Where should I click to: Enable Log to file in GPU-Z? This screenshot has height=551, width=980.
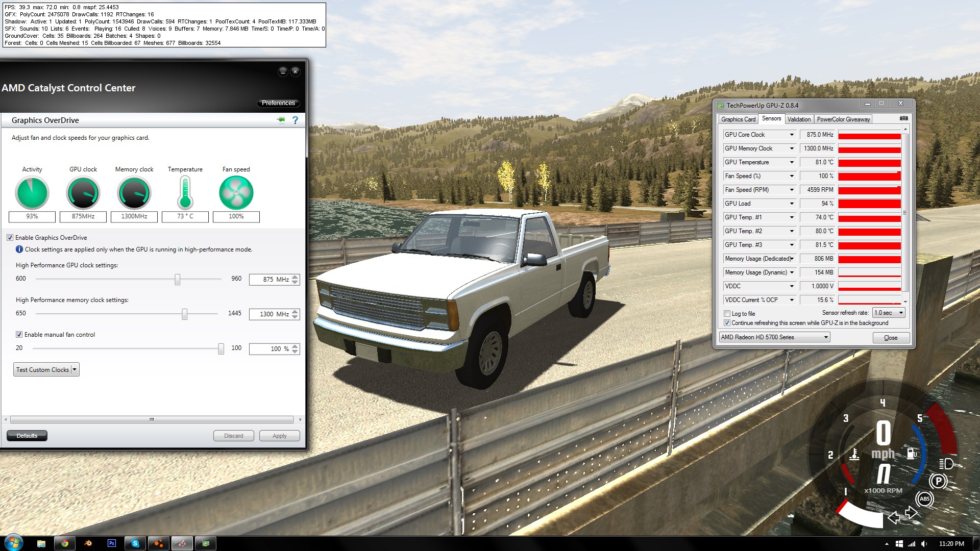coord(727,314)
